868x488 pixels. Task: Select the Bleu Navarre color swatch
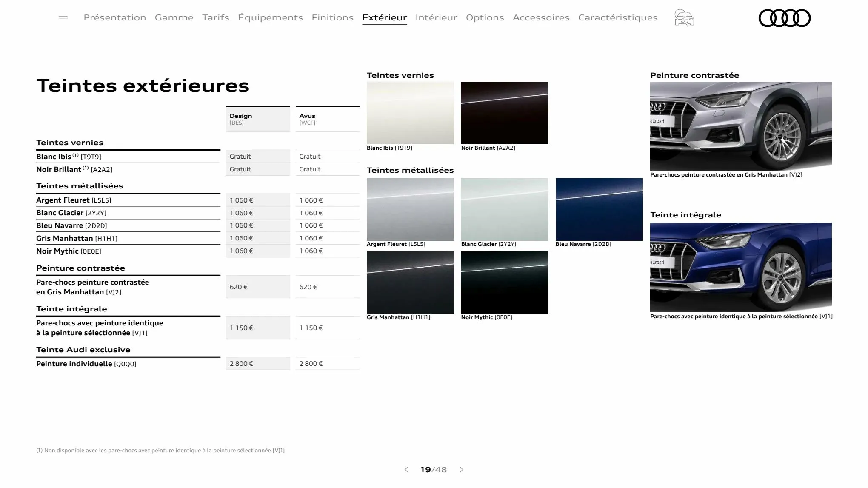[599, 209]
